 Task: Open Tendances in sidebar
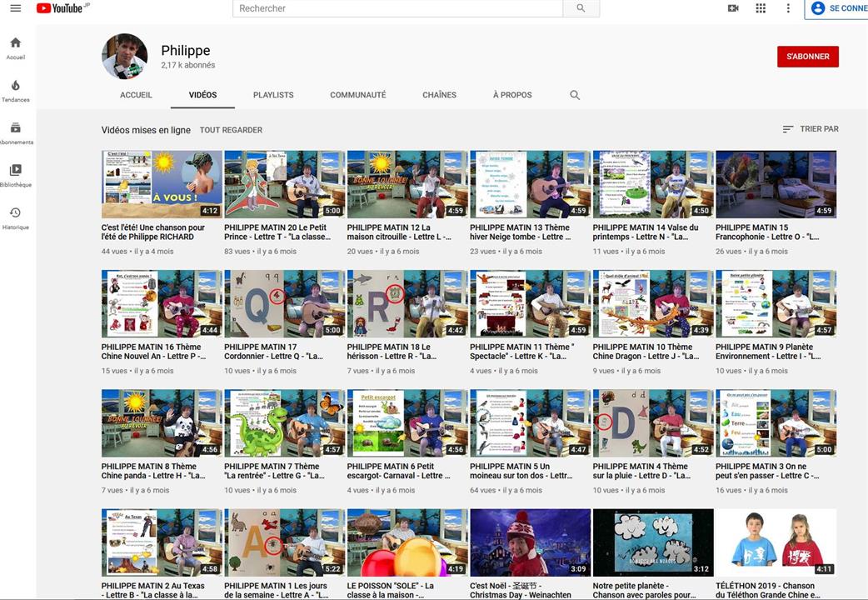(15, 91)
